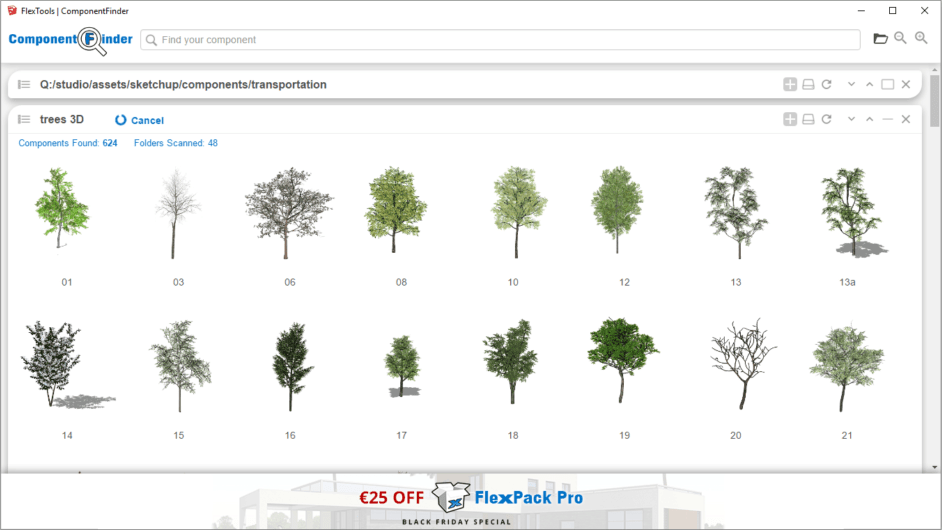
Task: Refresh the transportation folder panel
Action: point(827,85)
